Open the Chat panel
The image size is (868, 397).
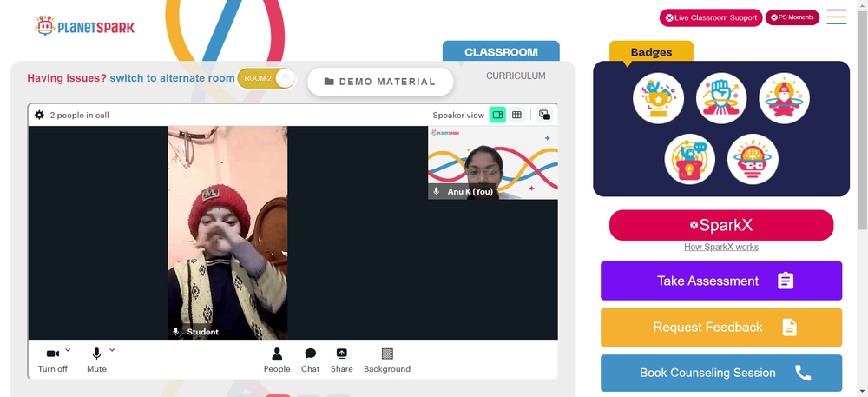tap(311, 360)
